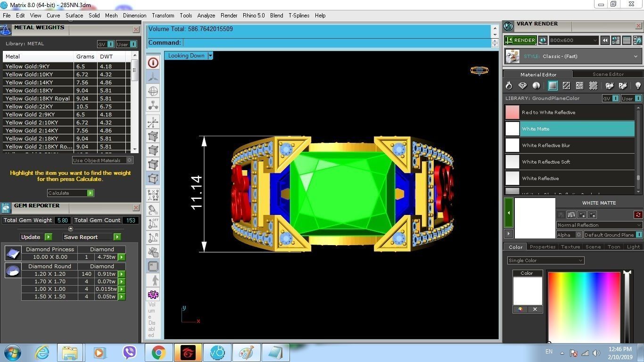The width and height of the screenshot is (644, 362).
Task: Open the Analyze menu
Action: point(206,16)
